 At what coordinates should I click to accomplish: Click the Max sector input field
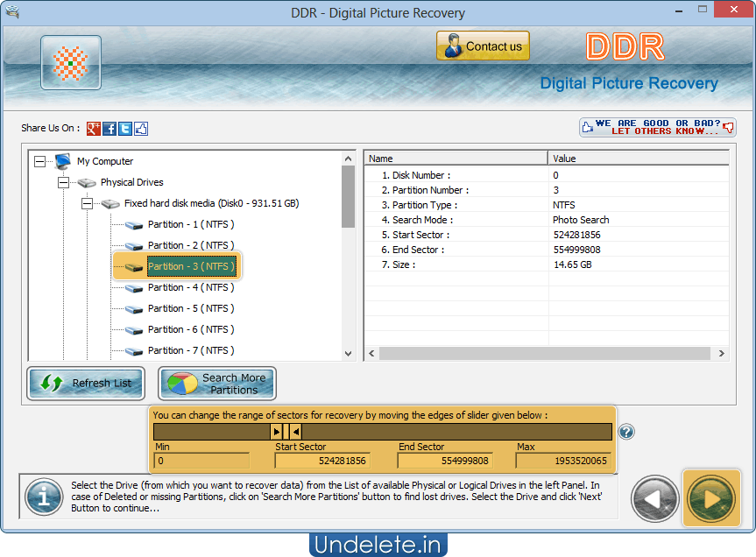[563, 461]
